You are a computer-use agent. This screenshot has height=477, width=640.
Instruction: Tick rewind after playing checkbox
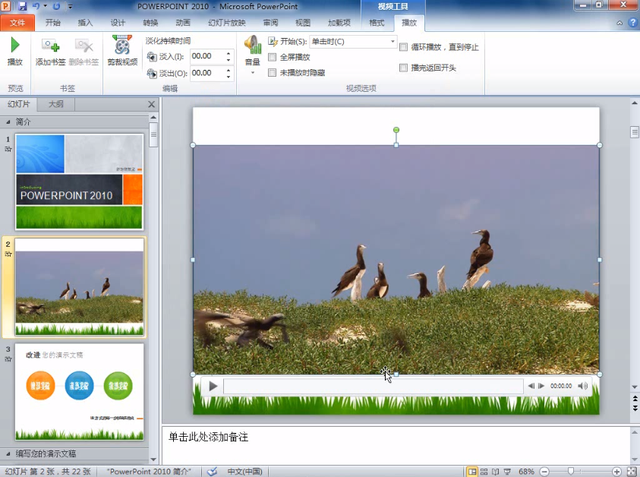coord(403,68)
